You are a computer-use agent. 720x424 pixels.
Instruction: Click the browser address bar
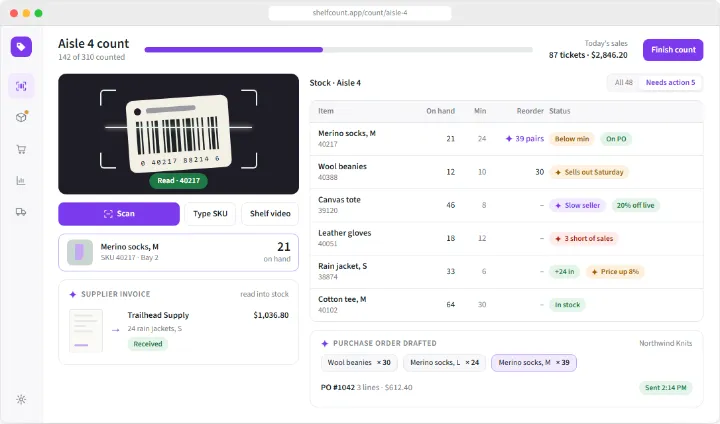tap(360, 13)
